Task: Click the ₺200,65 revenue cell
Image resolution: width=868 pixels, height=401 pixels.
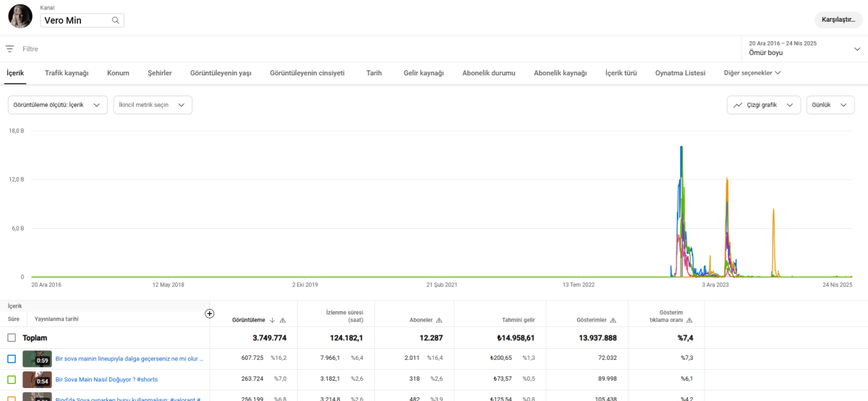Action: [x=501, y=358]
